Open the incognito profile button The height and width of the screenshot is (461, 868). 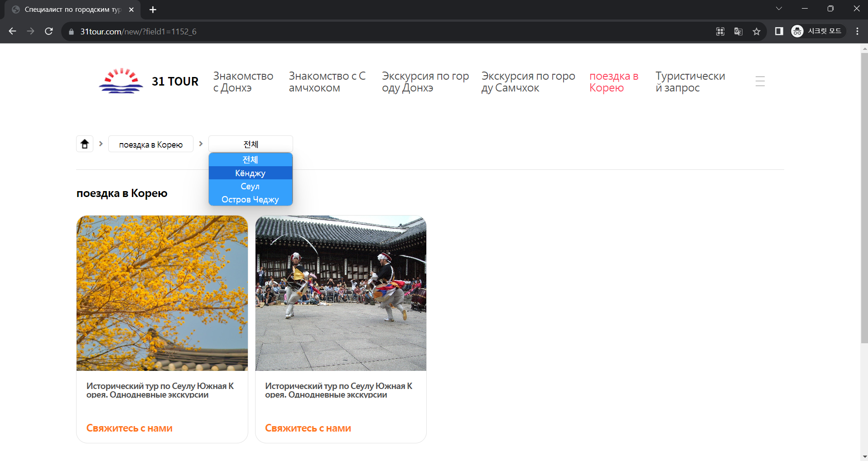tap(818, 31)
